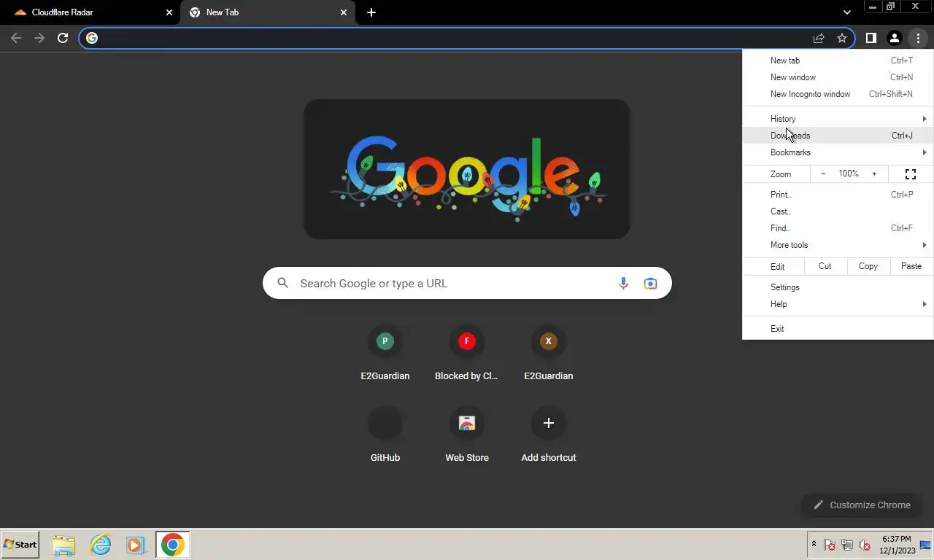The height and width of the screenshot is (560, 934).
Task: Start voice search with the microphone icon
Action: 623,283
